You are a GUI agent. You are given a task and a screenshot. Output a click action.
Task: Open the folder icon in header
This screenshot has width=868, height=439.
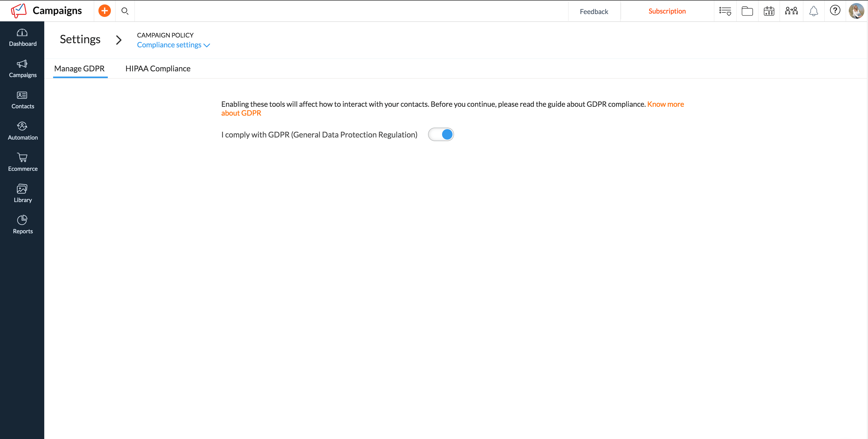[747, 11]
